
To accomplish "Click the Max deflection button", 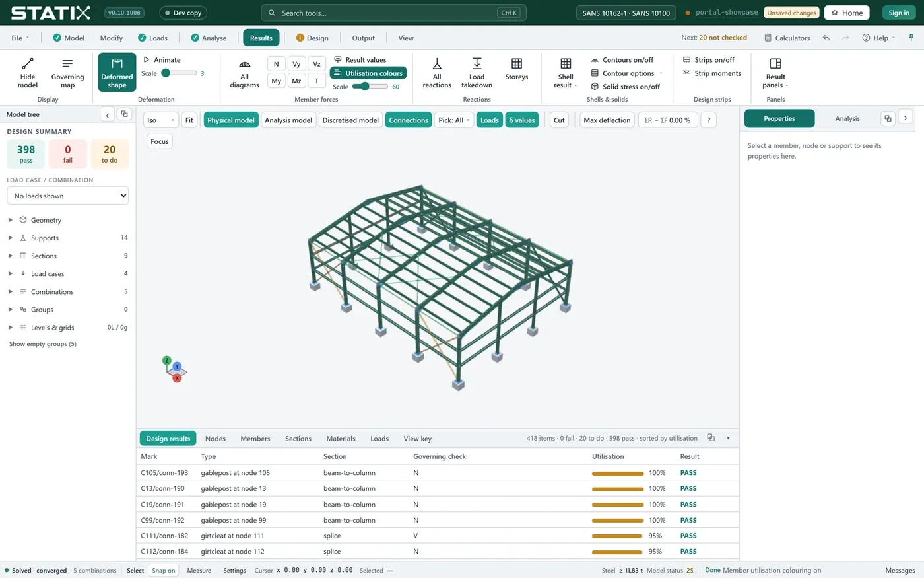I will tap(607, 120).
